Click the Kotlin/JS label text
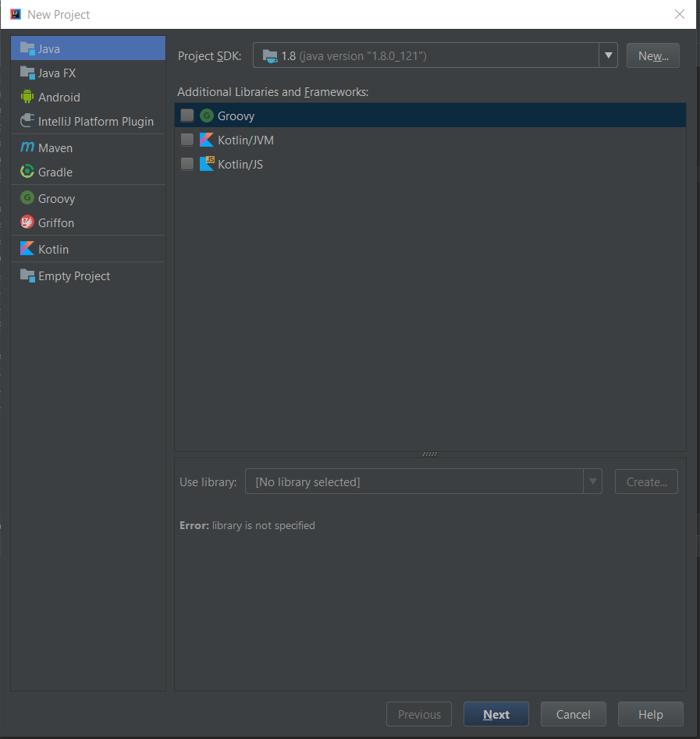 pos(240,164)
